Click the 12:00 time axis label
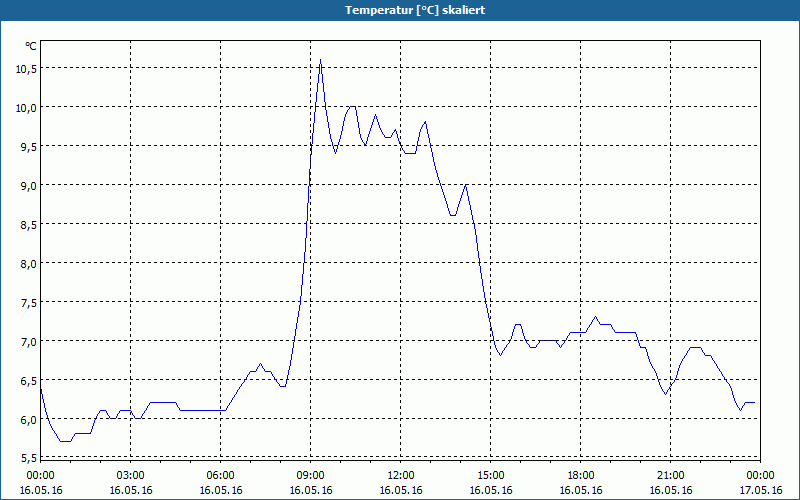The image size is (800, 500). (x=401, y=476)
